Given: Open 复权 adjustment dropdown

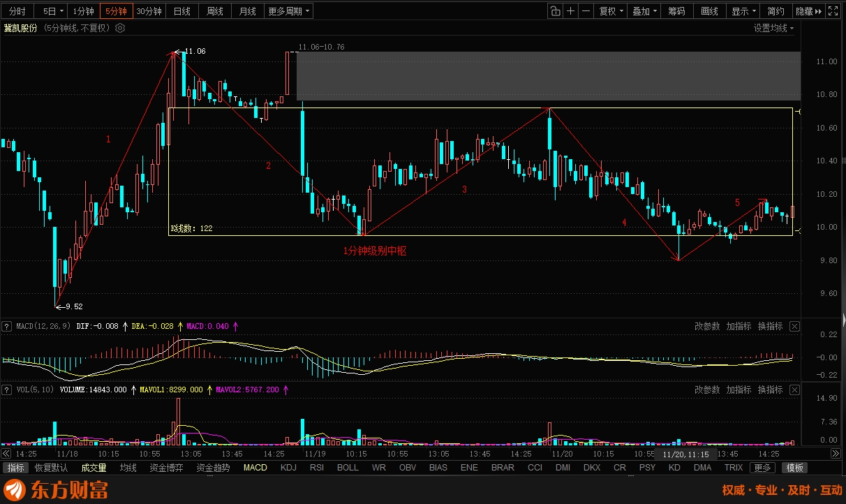Looking at the screenshot, I should [611, 11].
